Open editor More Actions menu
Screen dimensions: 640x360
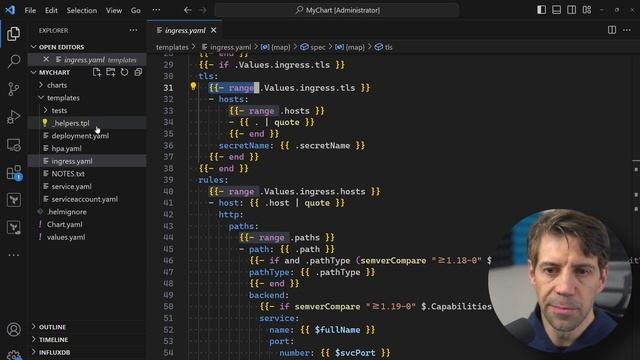627,30
